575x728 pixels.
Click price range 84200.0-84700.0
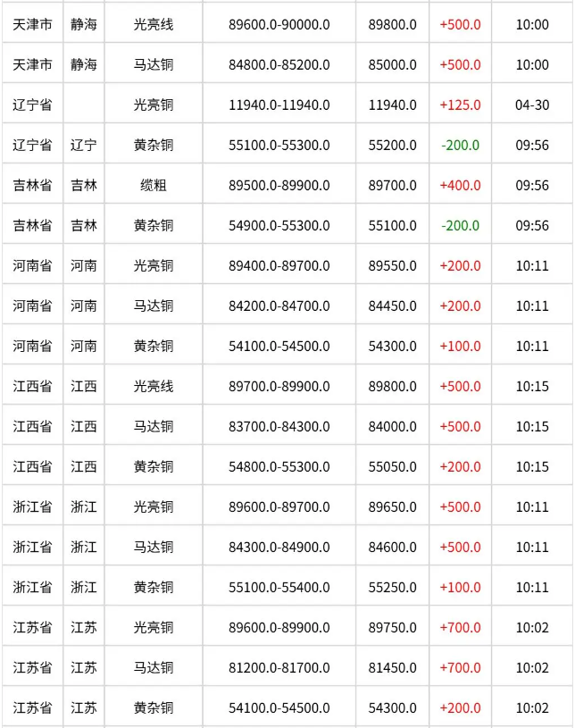(x=279, y=306)
